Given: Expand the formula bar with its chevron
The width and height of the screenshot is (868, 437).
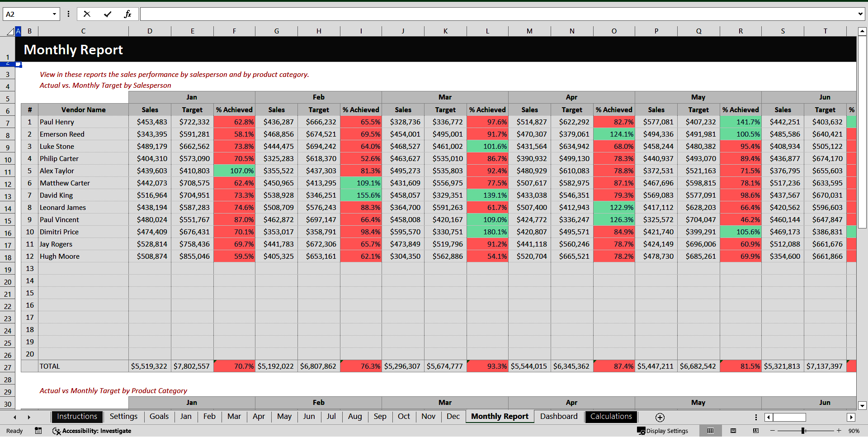Looking at the screenshot, I should pyautogui.click(x=860, y=14).
